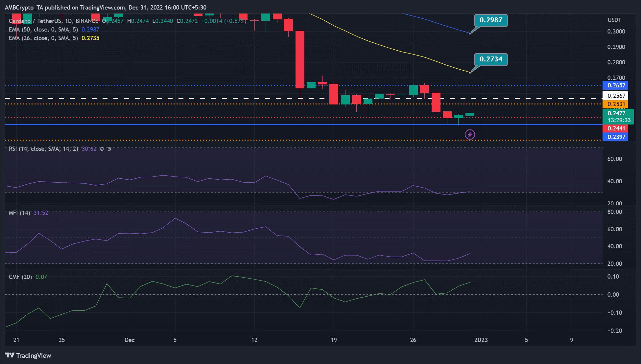This screenshot has height=364, width=641.
Task: Select the RSI 14 indicator legend
Action: point(43,149)
